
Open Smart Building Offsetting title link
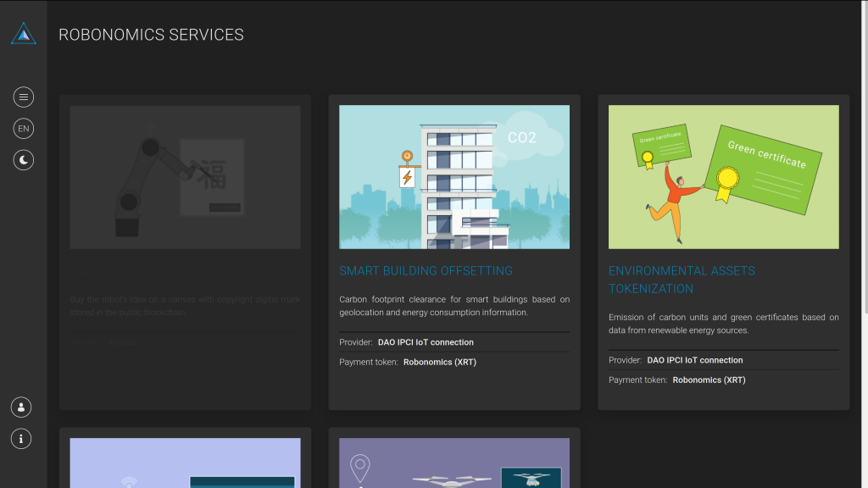[x=426, y=270]
